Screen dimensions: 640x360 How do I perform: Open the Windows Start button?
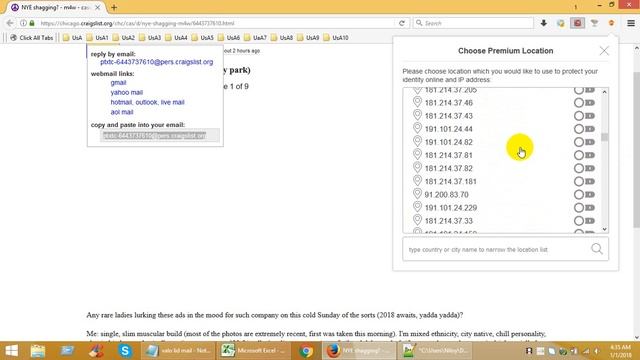coord(11,351)
